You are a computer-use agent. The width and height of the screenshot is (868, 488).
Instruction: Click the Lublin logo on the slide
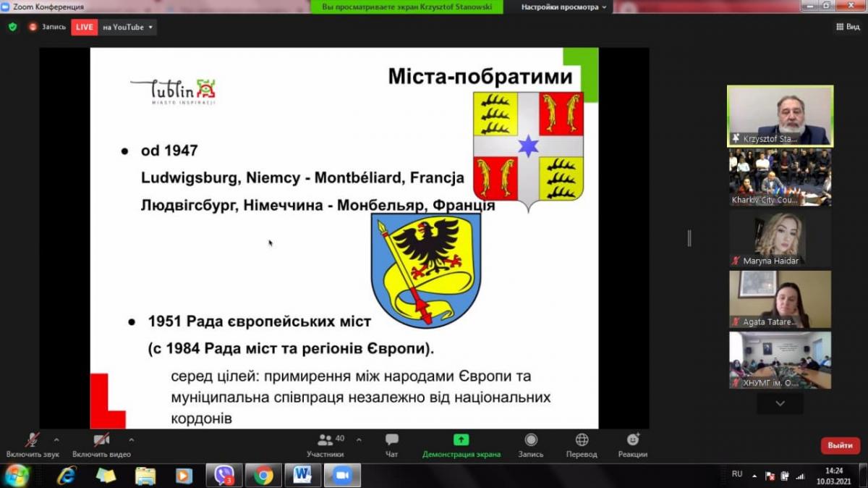pos(174,92)
